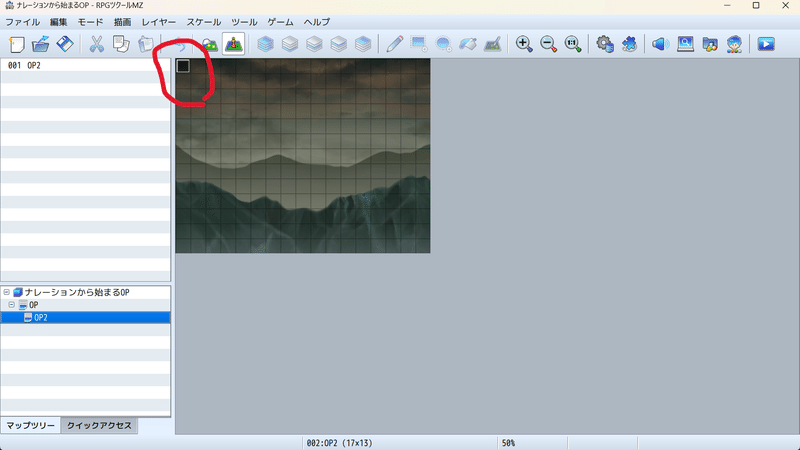Collapse the OP map tree node
800x450 pixels.
[11, 305]
